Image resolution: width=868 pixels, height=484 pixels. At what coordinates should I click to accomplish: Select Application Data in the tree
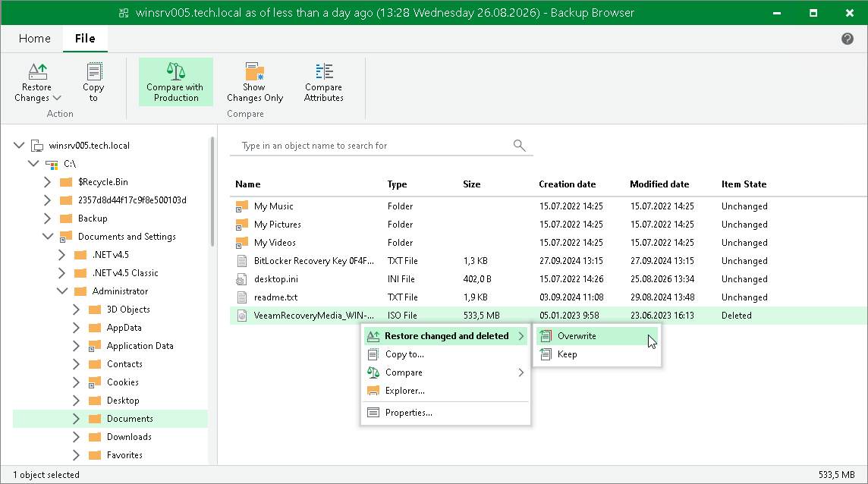tap(140, 346)
